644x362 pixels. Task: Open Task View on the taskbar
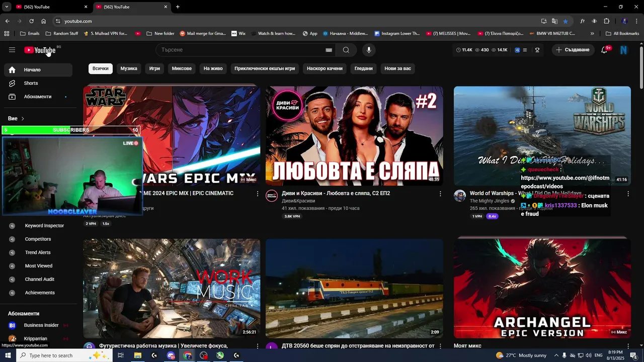click(x=121, y=355)
